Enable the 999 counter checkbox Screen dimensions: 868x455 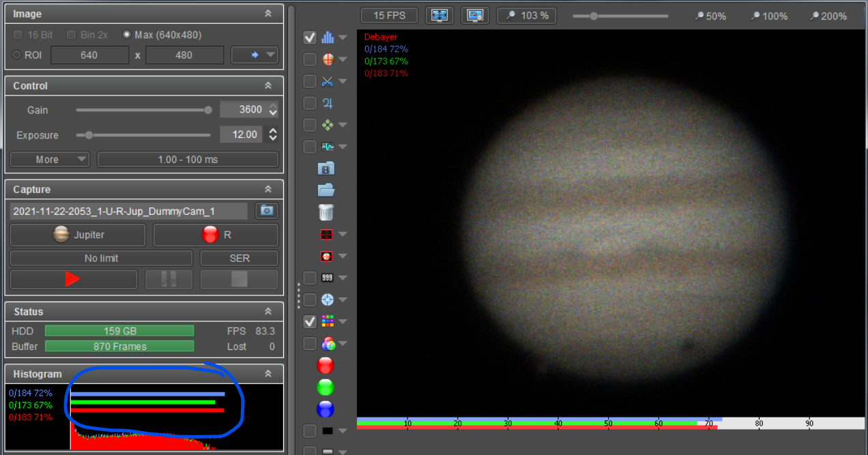click(x=310, y=278)
